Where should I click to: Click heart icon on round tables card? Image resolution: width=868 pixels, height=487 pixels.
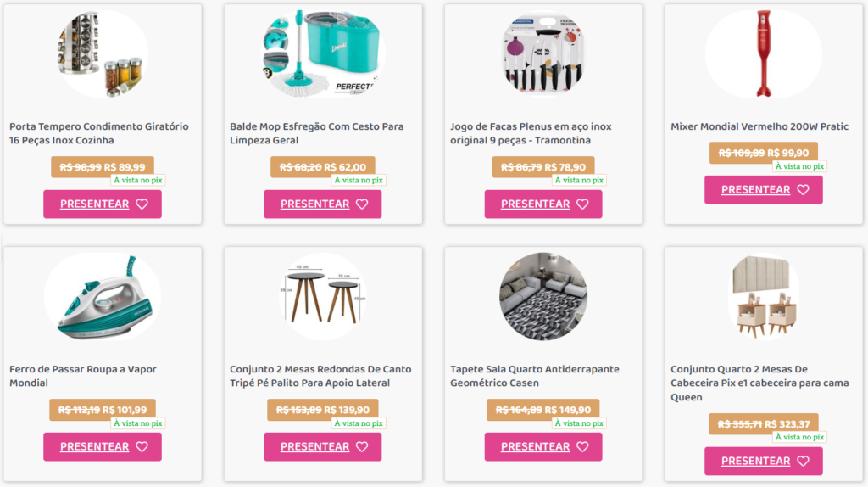pos(362,447)
